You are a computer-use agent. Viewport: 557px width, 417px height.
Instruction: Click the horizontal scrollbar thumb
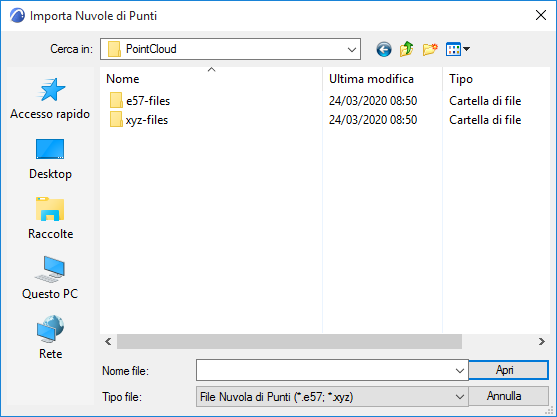pos(290,342)
